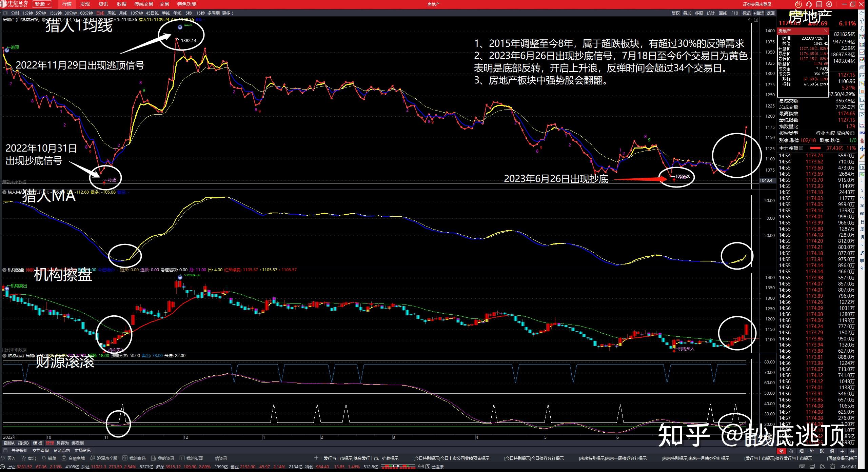Screen dimensions: 868x472
Task: Click 另存为 save-as button
Action: (62, 443)
